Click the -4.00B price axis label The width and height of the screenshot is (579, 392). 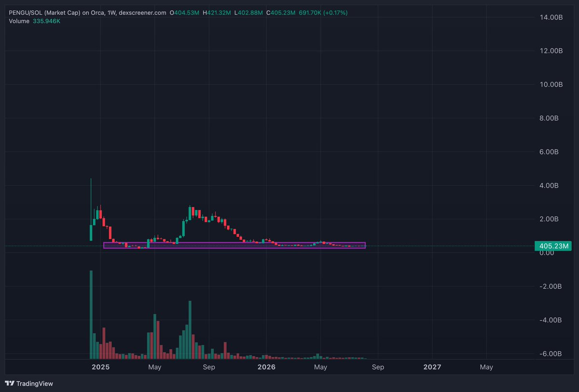551,320
